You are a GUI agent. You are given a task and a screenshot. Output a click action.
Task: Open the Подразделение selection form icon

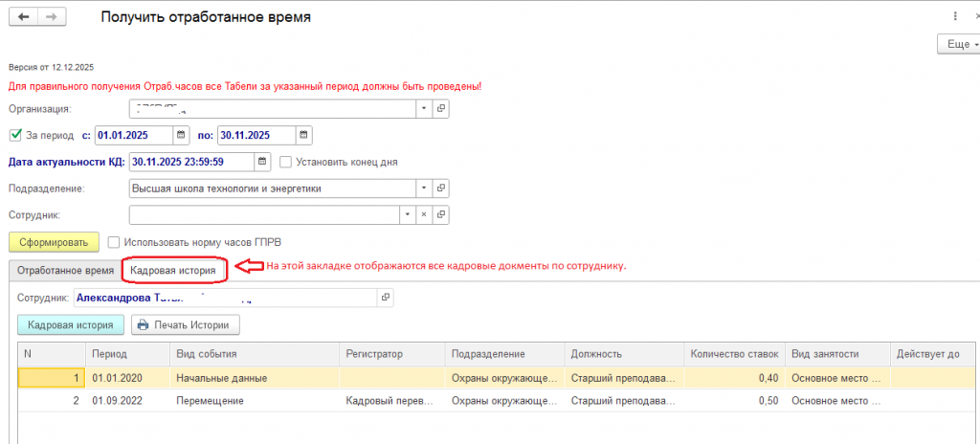click(441, 189)
